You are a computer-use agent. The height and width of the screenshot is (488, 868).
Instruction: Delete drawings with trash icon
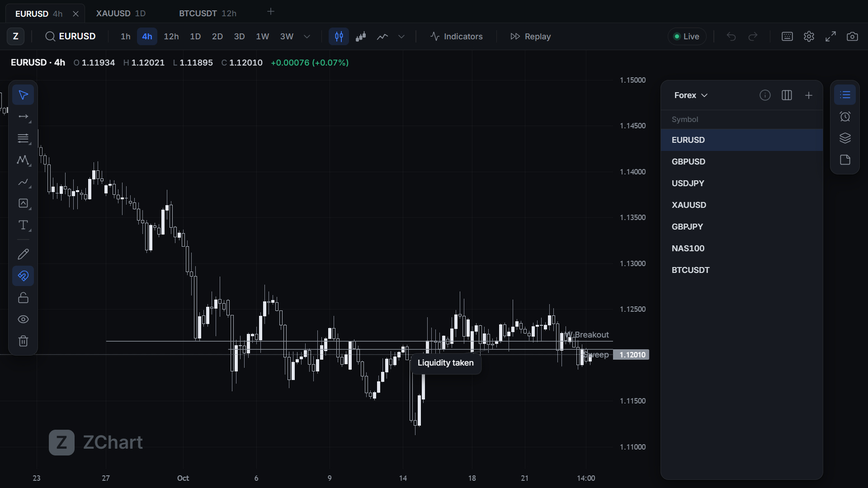[x=23, y=341]
